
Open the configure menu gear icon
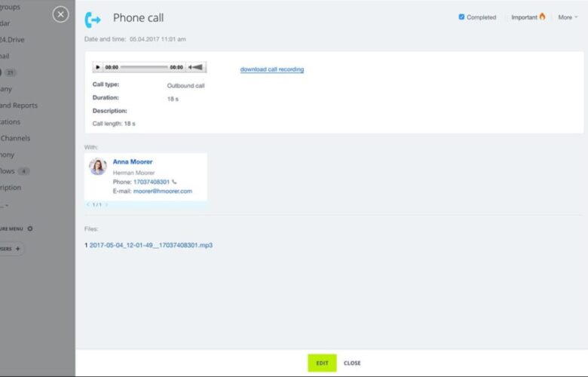(30, 228)
